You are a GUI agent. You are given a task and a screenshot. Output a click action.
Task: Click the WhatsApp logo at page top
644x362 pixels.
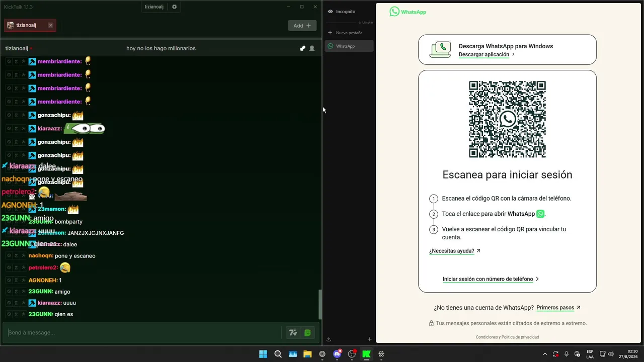(x=408, y=12)
